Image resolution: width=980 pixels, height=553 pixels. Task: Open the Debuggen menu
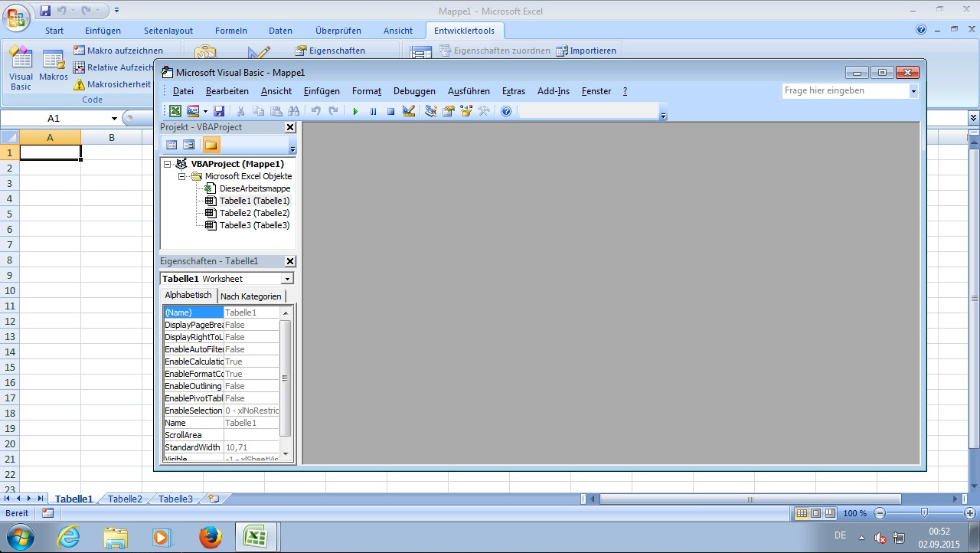(414, 91)
